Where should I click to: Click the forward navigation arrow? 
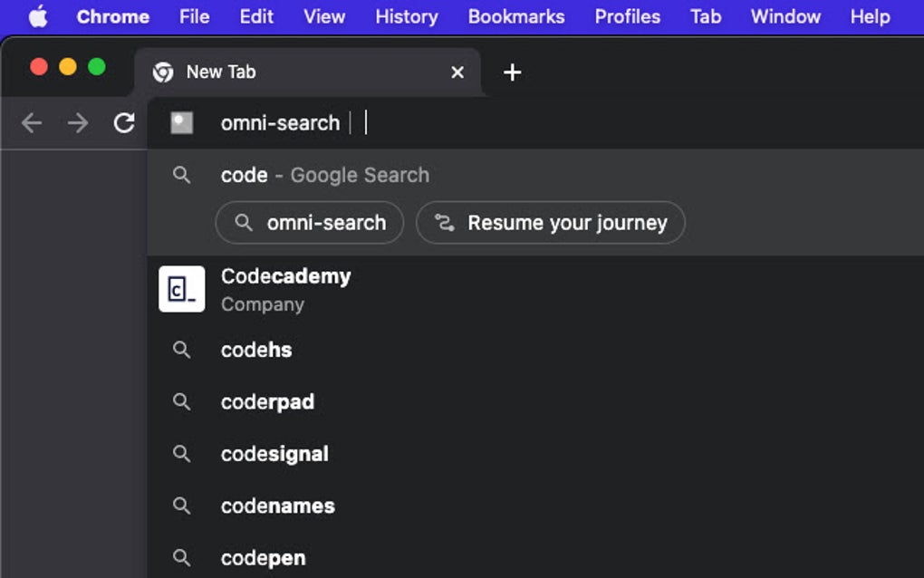coord(78,123)
